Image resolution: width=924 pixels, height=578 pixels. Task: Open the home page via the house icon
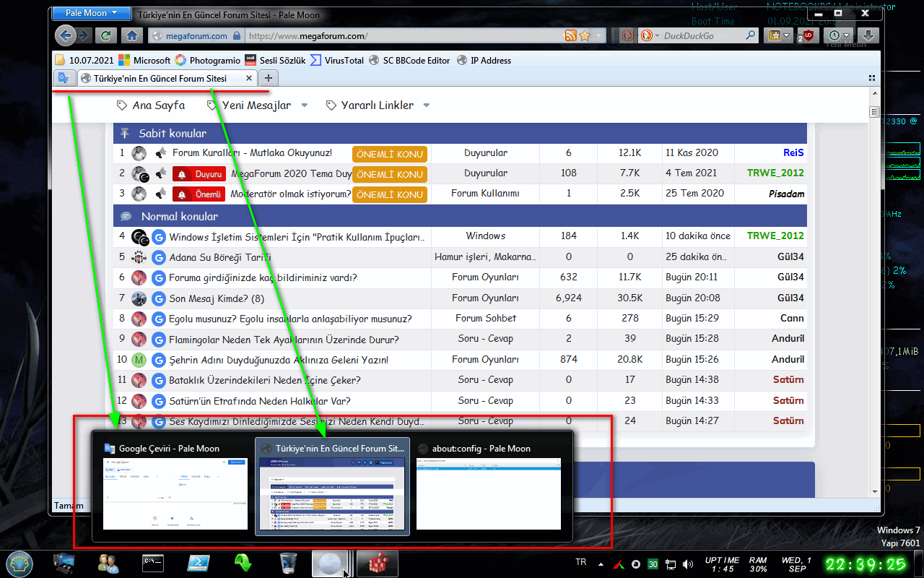coord(131,35)
